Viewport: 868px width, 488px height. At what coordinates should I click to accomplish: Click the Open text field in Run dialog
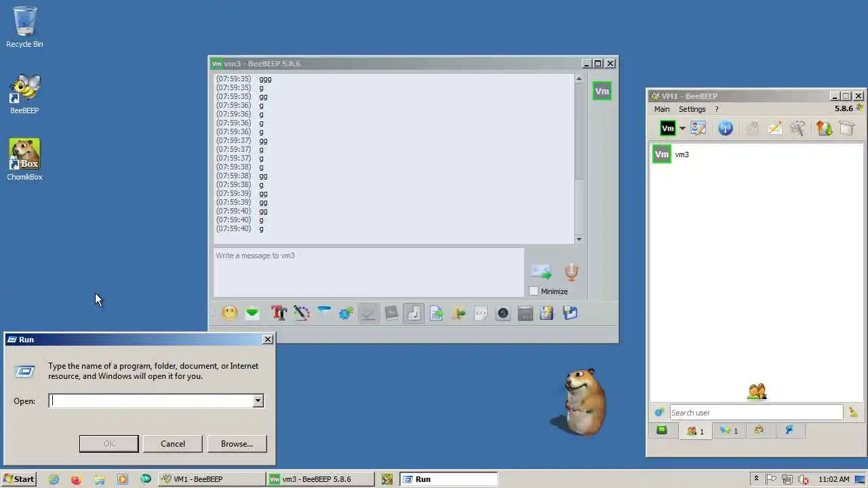tap(151, 401)
